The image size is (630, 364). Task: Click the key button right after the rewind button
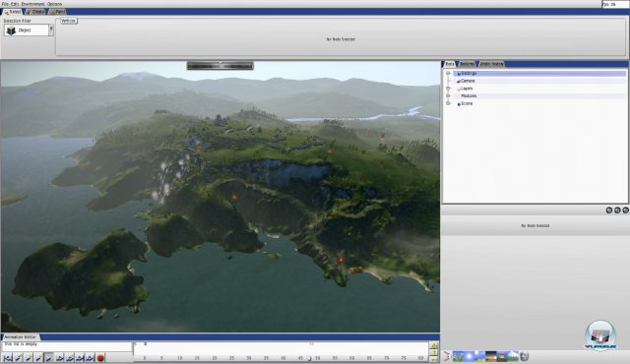[18, 357]
